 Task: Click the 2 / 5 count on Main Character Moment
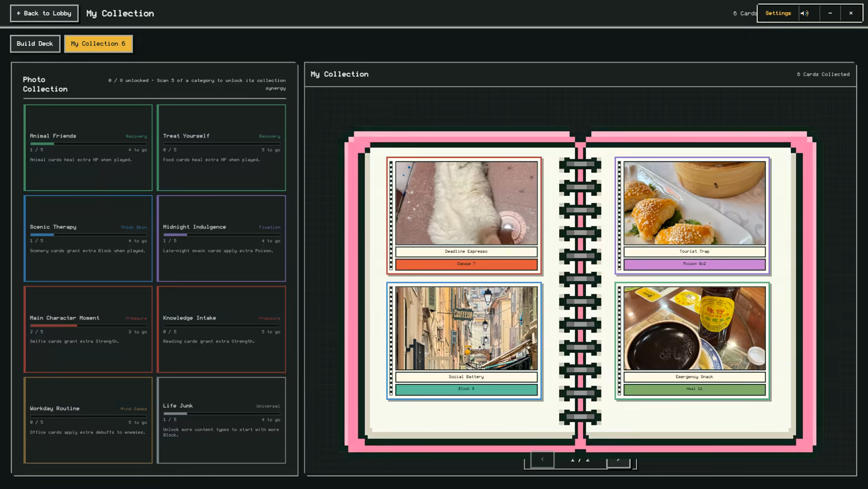(x=37, y=331)
